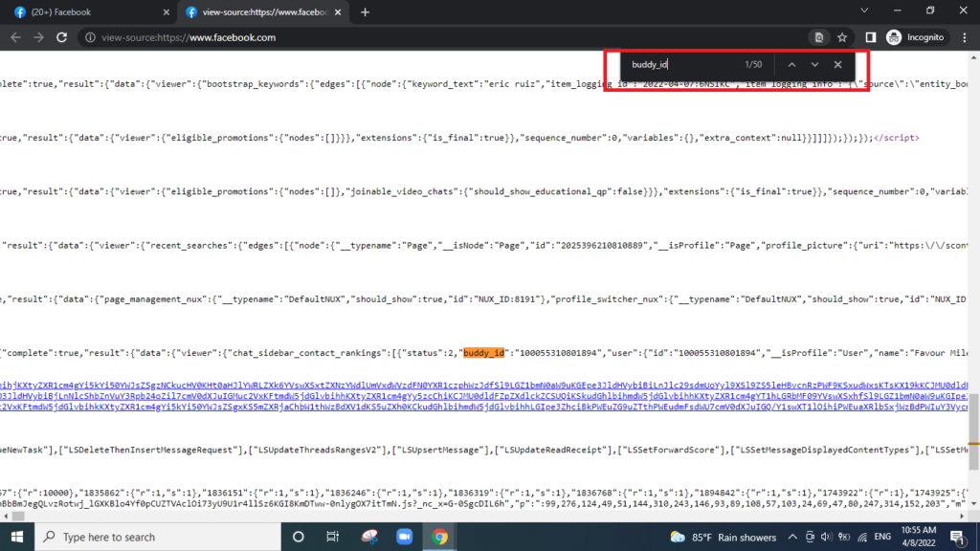Reload the view-source page

coord(61,37)
